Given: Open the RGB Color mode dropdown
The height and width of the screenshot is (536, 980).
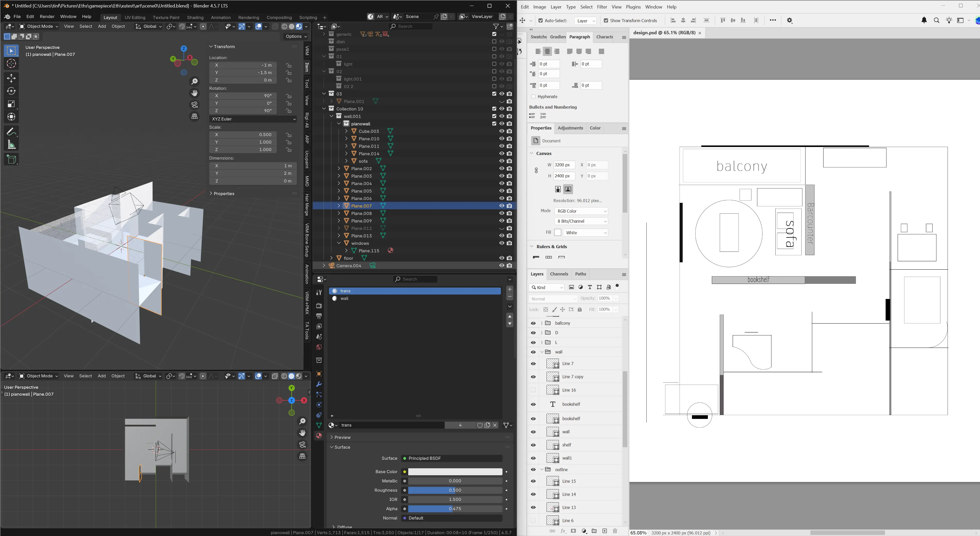Looking at the screenshot, I should [581, 211].
